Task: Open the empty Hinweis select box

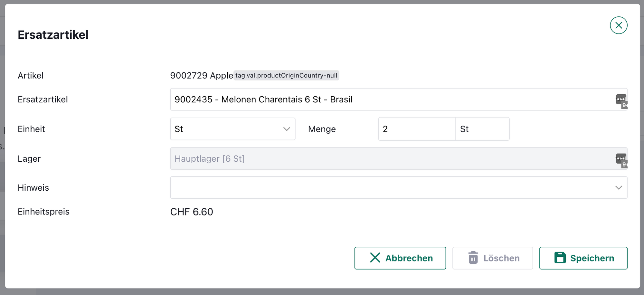Action: [x=386, y=188]
